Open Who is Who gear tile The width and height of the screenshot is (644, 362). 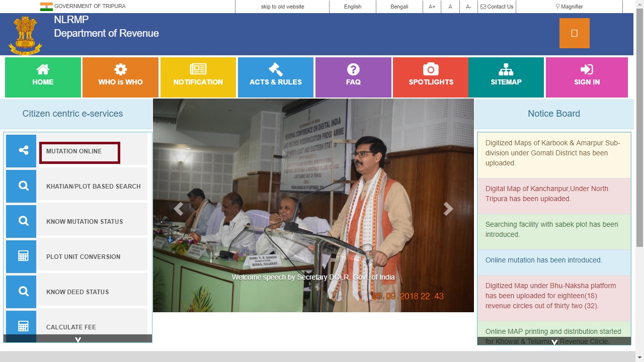coord(120,77)
